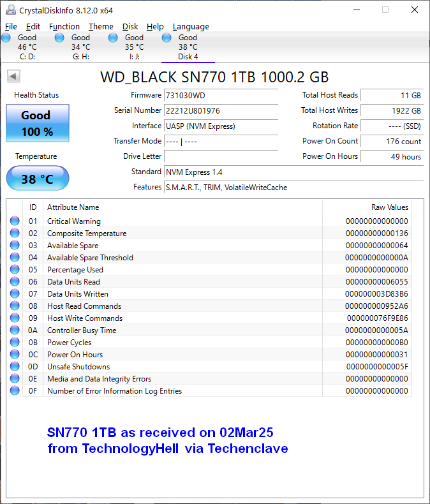Minimize the CrystalDiskInfo window
Image resolution: width=430 pixels, height=504 pixels.
tap(357, 10)
